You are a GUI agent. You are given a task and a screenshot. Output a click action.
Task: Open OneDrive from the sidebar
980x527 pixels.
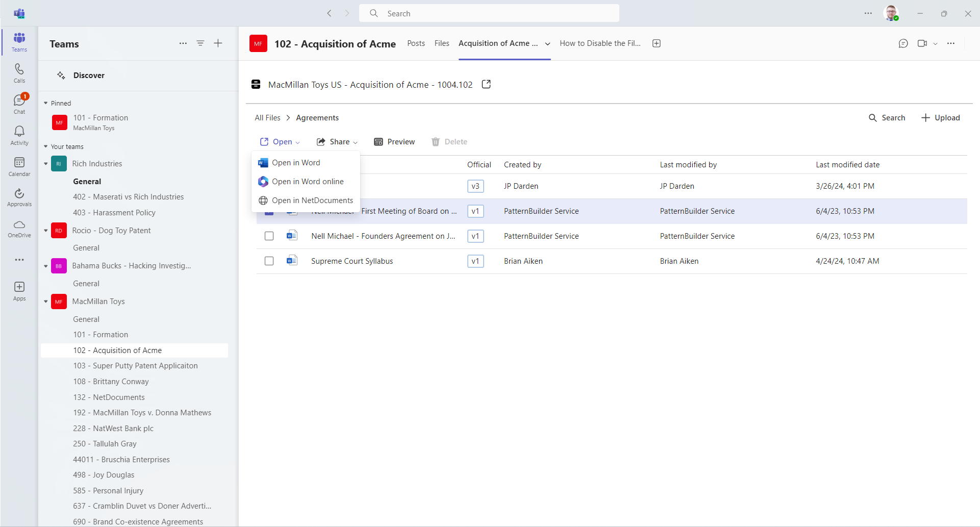pos(19,228)
